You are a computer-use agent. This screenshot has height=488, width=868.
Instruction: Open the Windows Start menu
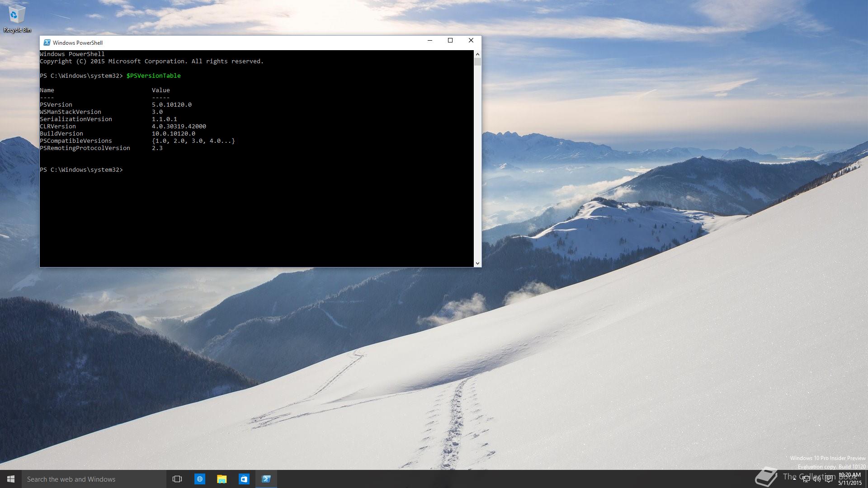point(11,479)
